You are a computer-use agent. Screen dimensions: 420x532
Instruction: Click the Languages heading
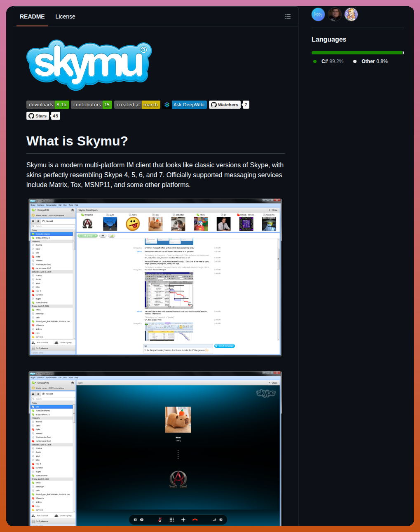tap(329, 40)
